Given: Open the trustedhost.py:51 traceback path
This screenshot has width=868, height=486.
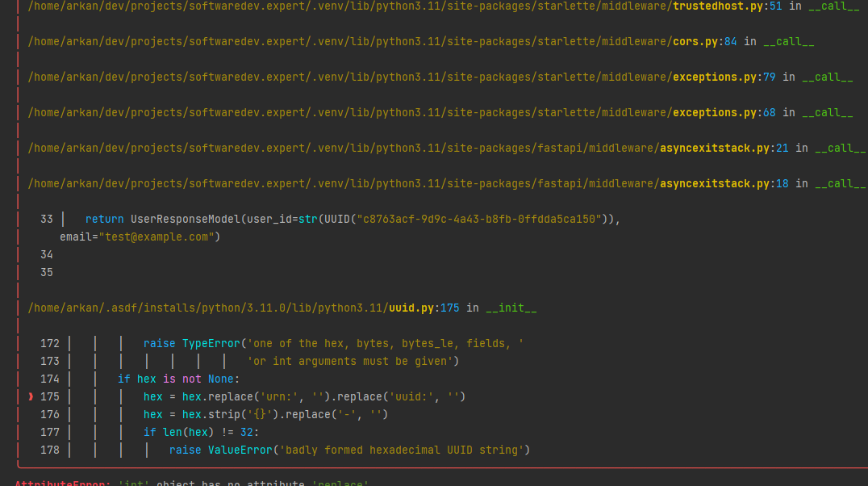Looking at the screenshot, I should click(405, 6).
